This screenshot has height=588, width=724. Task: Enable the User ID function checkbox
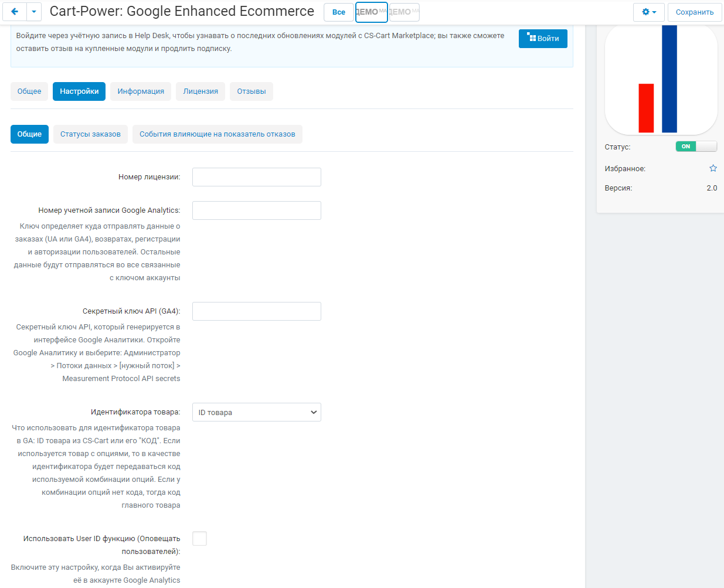199,538
